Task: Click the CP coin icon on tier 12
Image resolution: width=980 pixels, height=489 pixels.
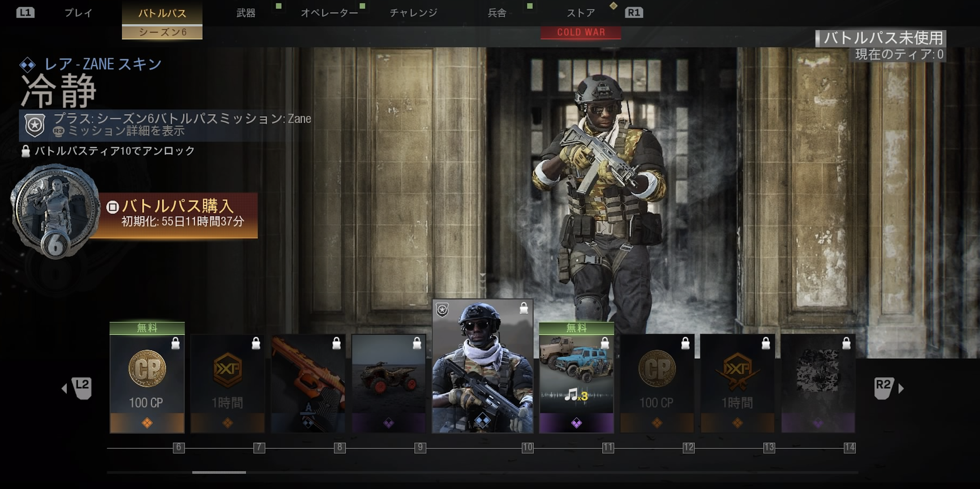Action: pyautogui.click(x=657, y=368)
